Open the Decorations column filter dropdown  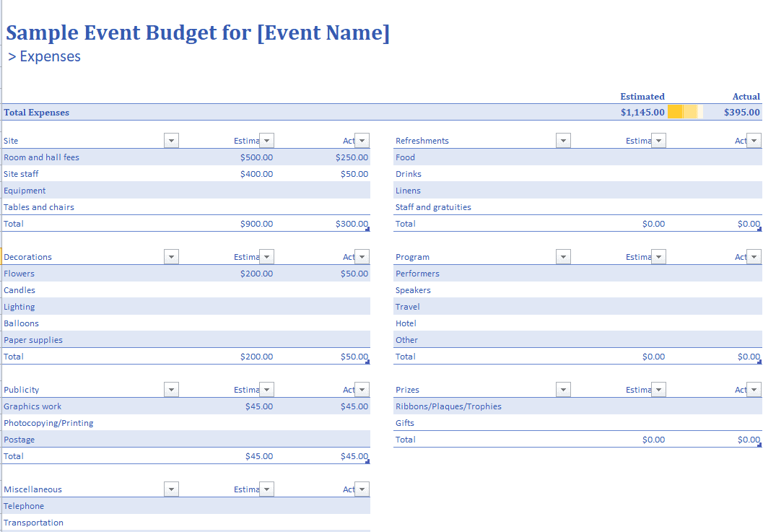click(171, 257)
